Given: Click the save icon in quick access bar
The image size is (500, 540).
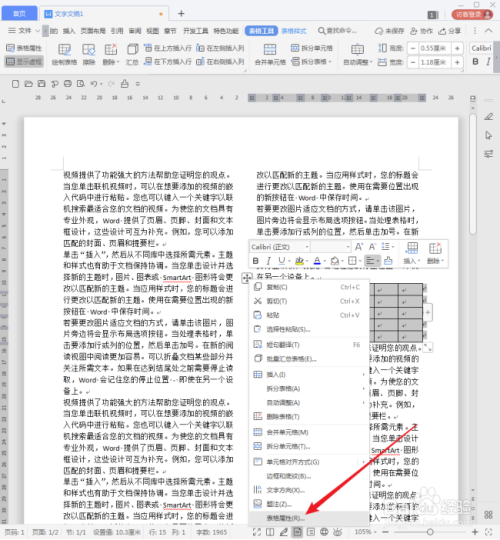Looking at the screenshot, I should [x=41, y=84].
